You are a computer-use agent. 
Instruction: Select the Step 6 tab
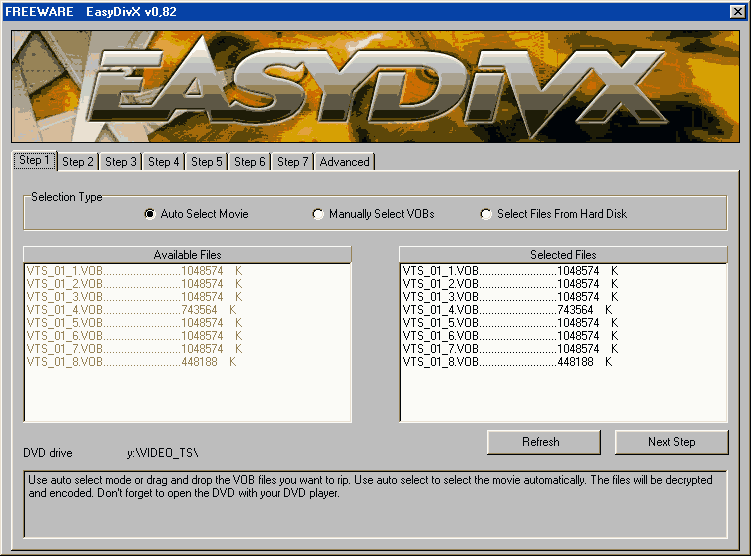click(x=250, y=162)
